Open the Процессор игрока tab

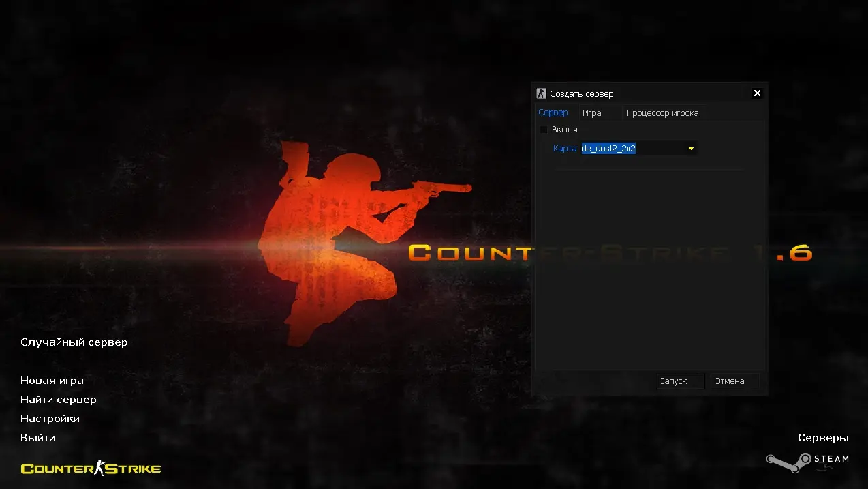[662, 113]
